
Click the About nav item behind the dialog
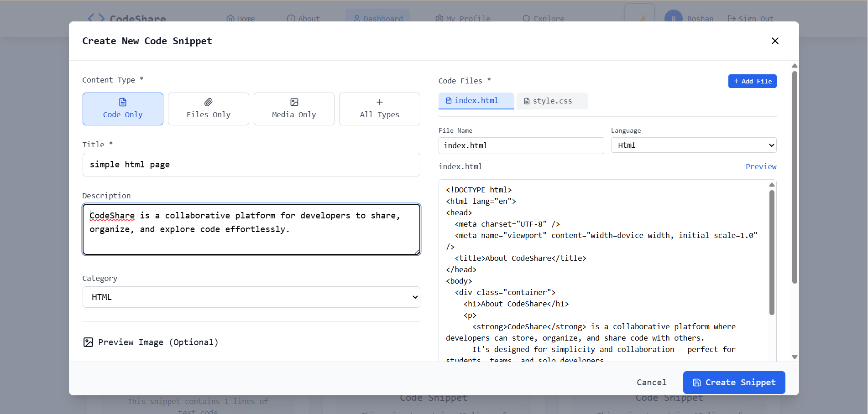coord(303,19)
